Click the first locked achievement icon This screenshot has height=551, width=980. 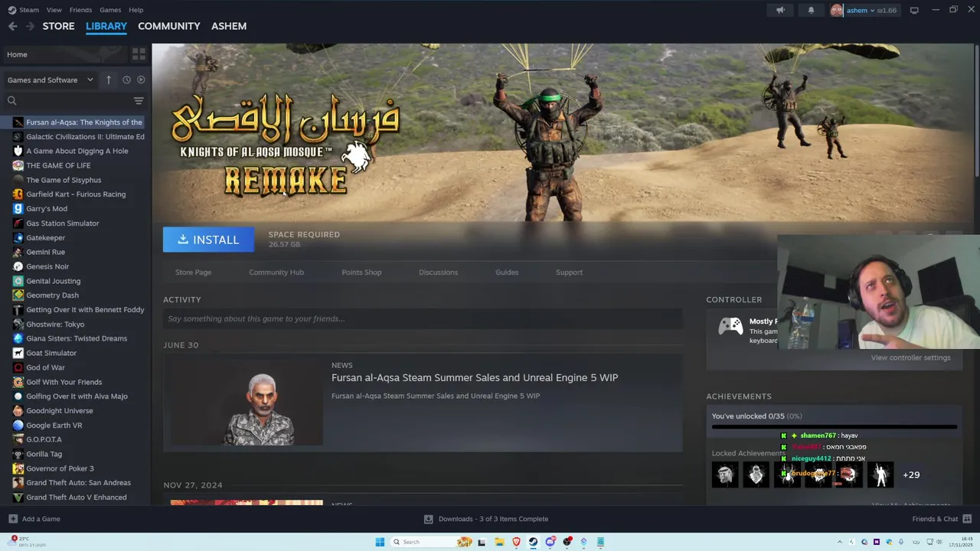point(725,475)
